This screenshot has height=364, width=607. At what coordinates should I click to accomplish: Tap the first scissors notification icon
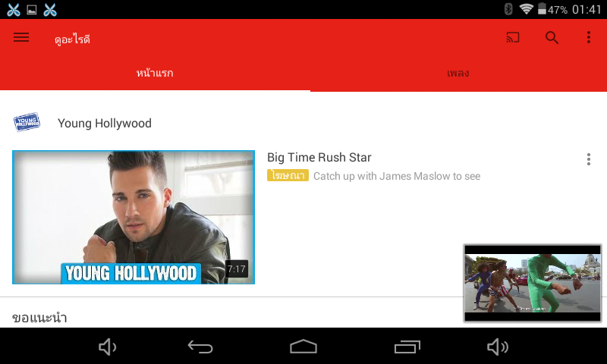point(14,10)
